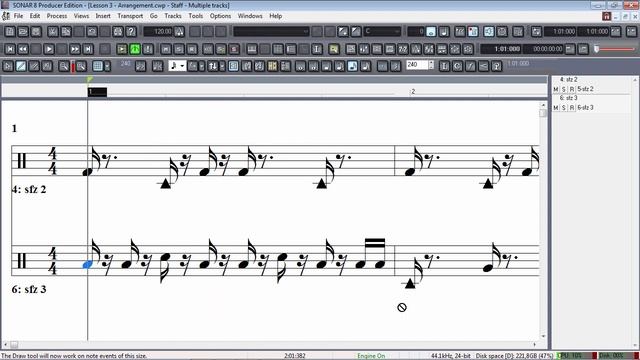Click the Rewind transport button

[x=23, y=49]
